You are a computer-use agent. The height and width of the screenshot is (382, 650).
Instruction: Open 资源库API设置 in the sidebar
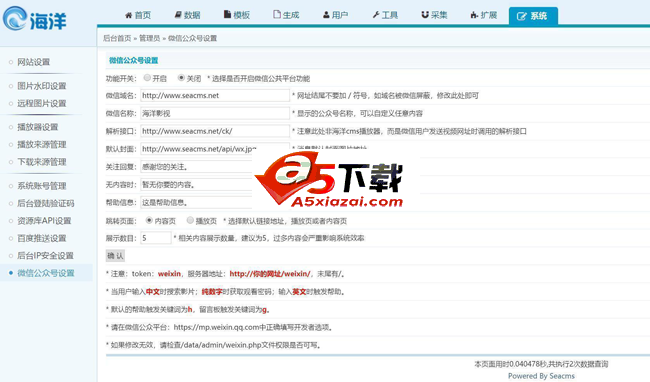44,221
